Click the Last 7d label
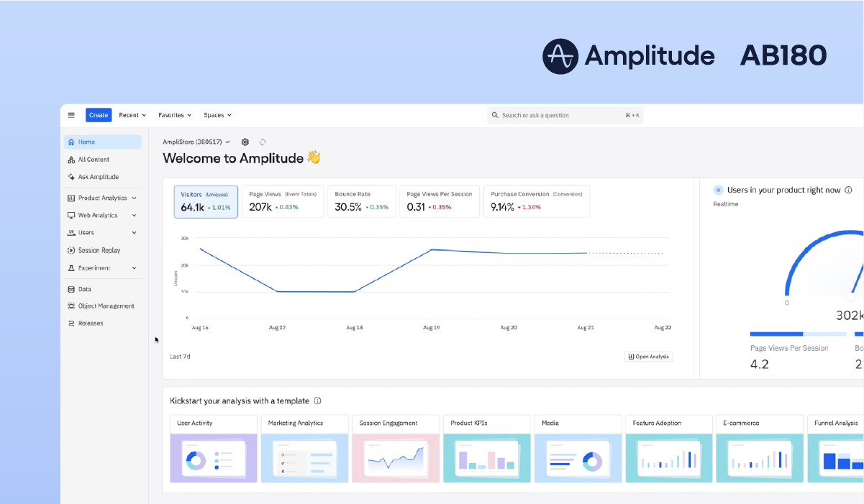864x504 pixels. click(x=180, y=357)
